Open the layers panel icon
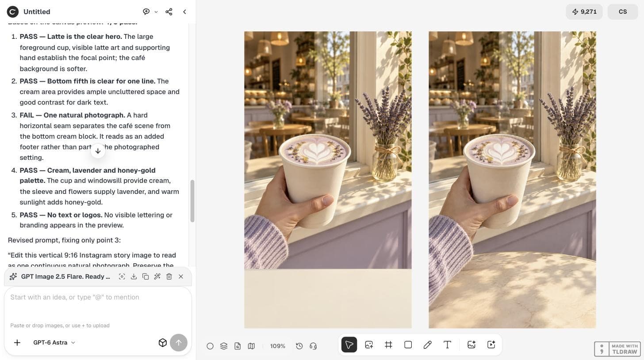This screenshot has width=644, height=360. click(224, 346)
